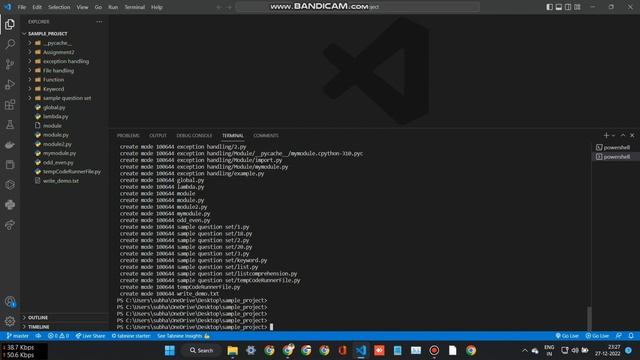Open the Edit menu

click(x=37, y=7)
